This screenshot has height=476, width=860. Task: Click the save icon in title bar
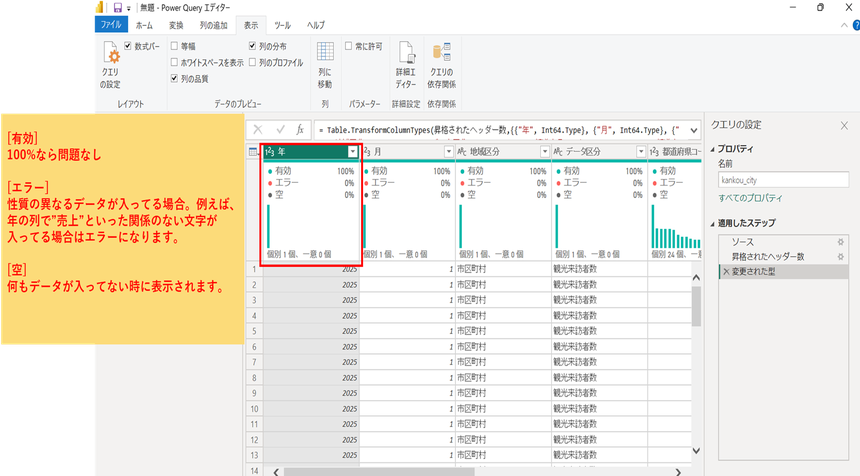point(118,8)
